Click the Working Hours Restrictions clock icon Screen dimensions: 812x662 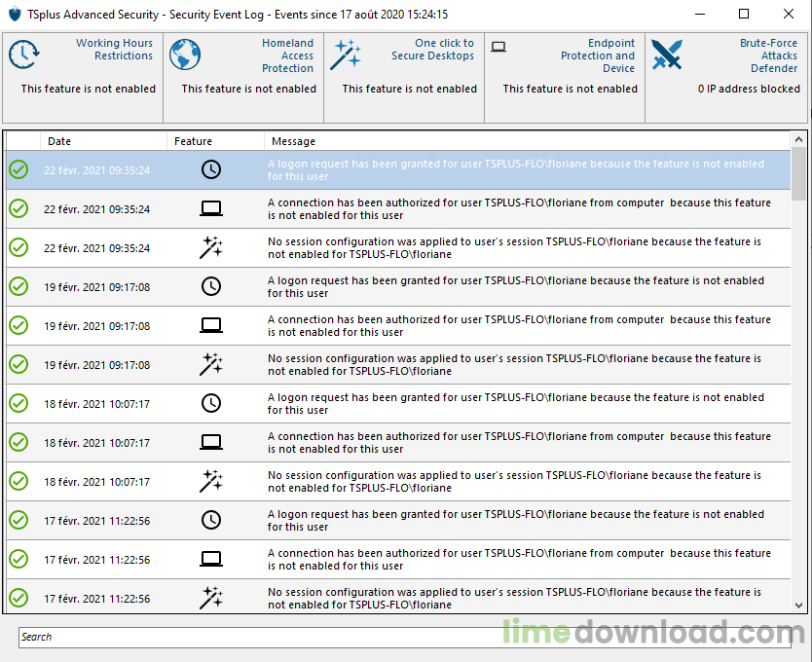(x=23, y=55)
